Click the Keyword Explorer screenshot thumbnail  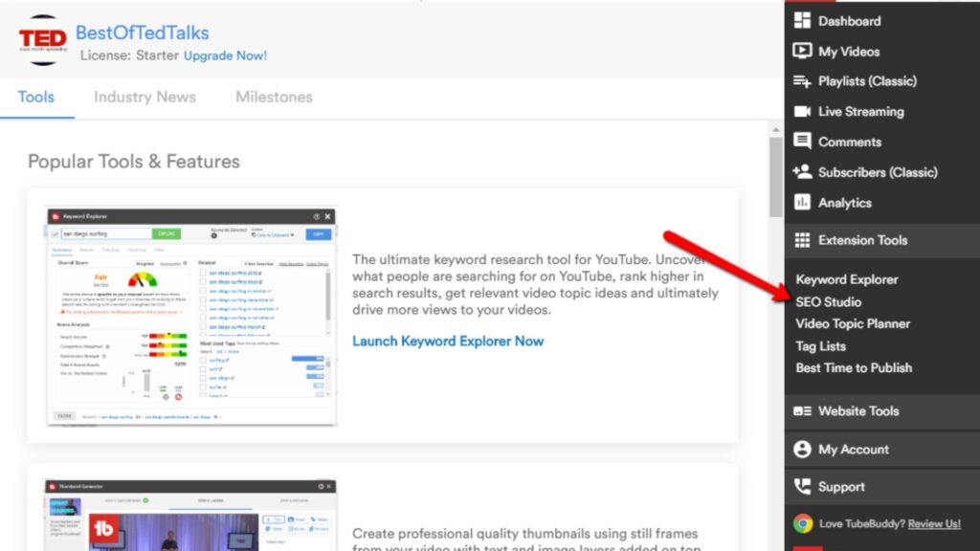point(191,317)
